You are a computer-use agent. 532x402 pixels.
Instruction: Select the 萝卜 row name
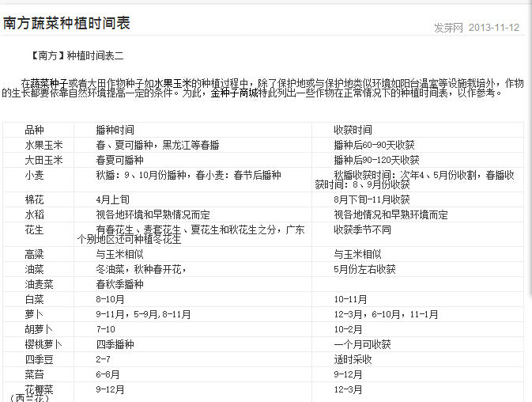click(x=34, y=314)
